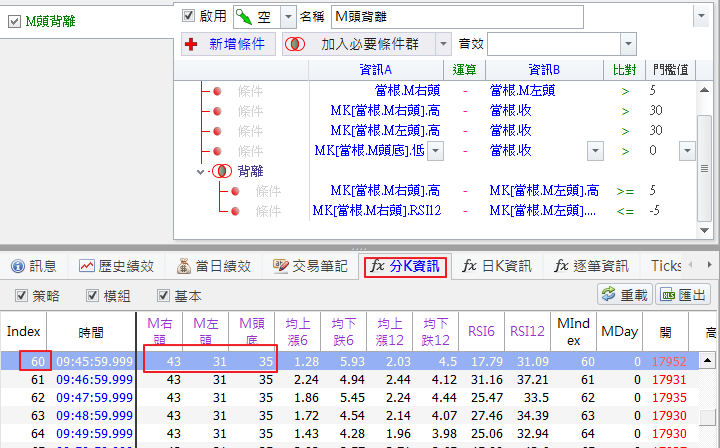Click the 音效 input field
The width and height of the screenshot is (720, 448).
click(x=554, y=44)
